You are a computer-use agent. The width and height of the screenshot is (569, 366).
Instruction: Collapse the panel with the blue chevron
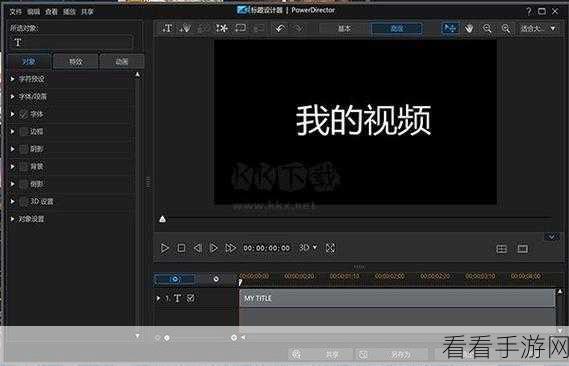click(552, 237)
